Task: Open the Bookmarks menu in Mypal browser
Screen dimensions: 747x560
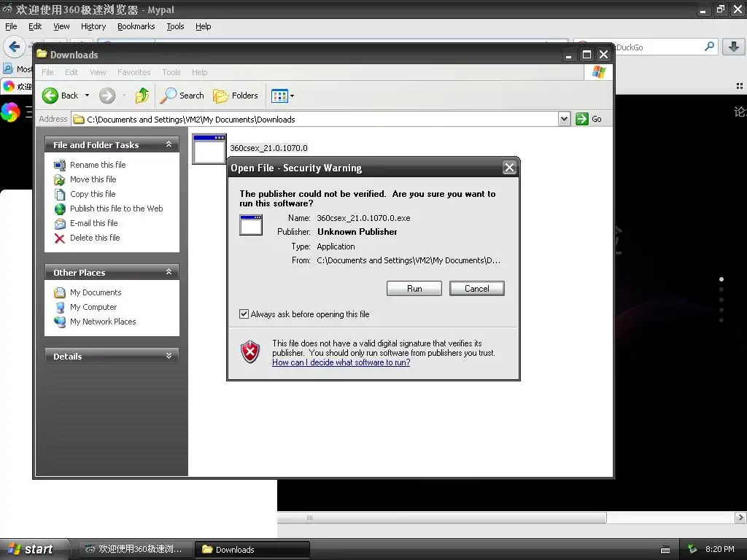Action: point(136,26)
